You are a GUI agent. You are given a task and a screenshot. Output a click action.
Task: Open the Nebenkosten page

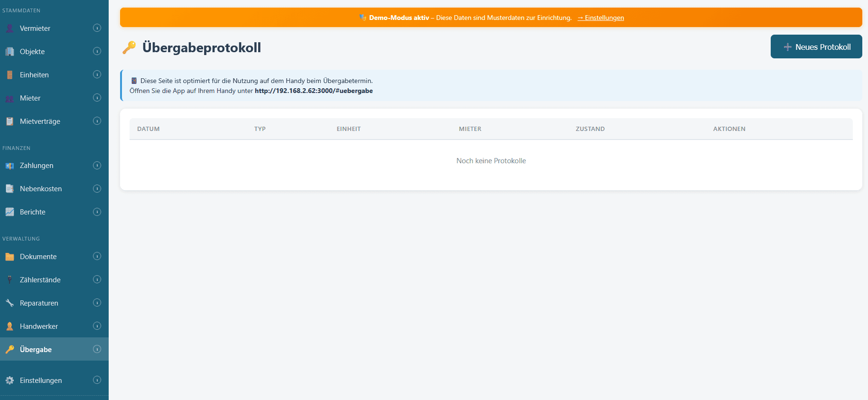pyautogui.click(x=41, y=189)
